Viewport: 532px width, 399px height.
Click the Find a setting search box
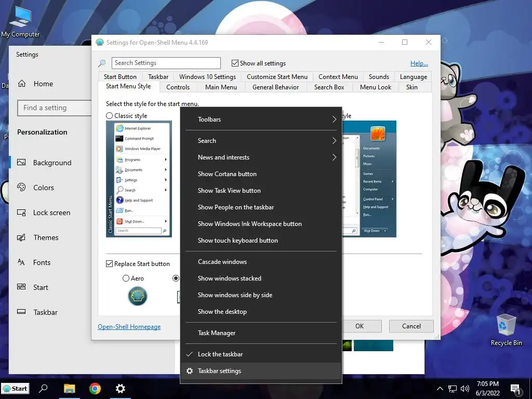[54, 108]
